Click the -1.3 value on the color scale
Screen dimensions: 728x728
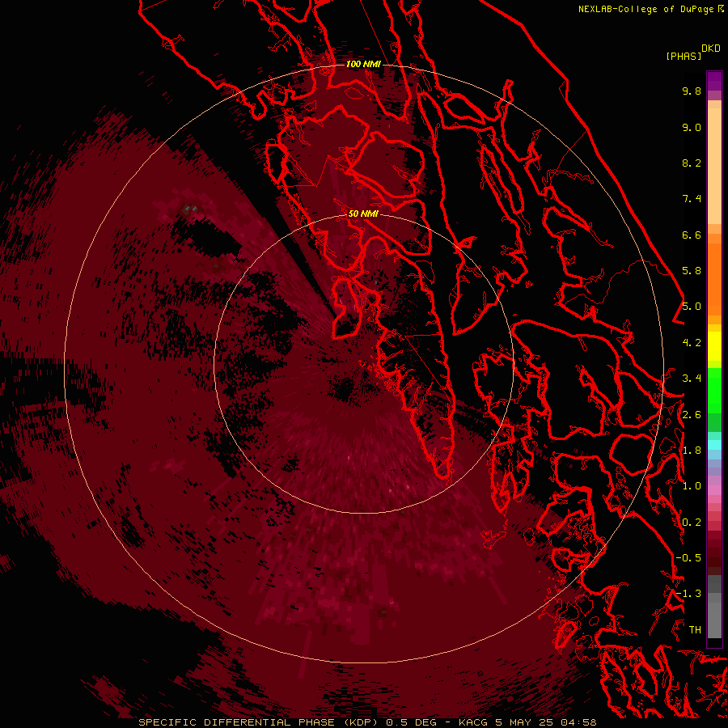(x=688, y=594)
